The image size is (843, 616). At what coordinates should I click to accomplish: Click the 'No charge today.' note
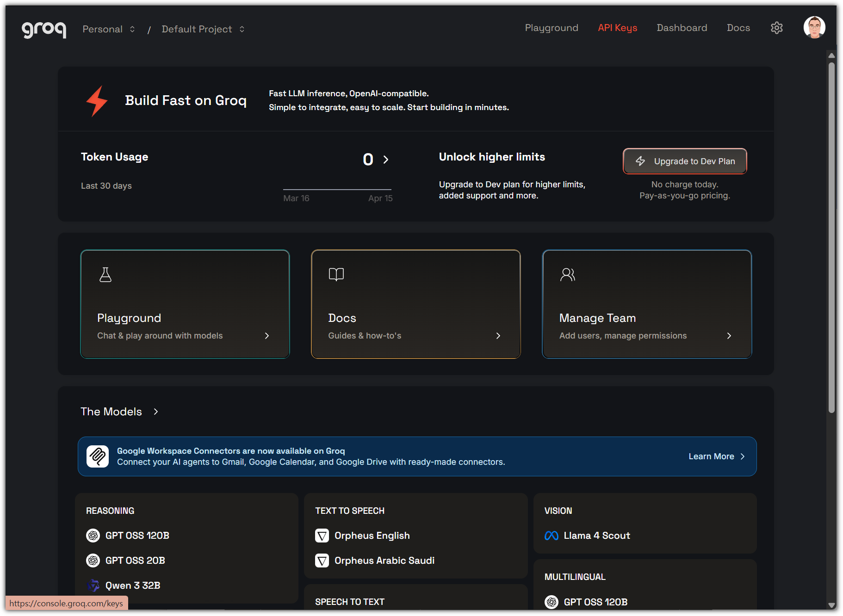pyautogui.click(x=685, y=185)
